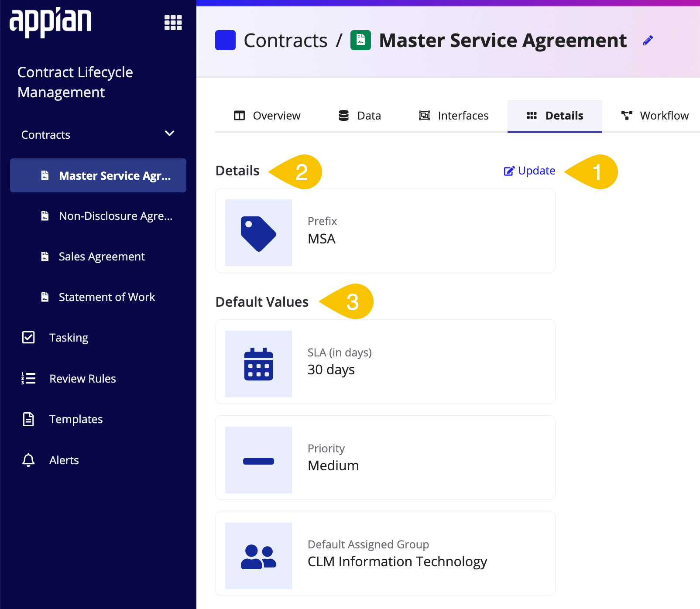Click Contracts breadcrumb link
Screen dimensions: 700x609
(x=285, y=41)
